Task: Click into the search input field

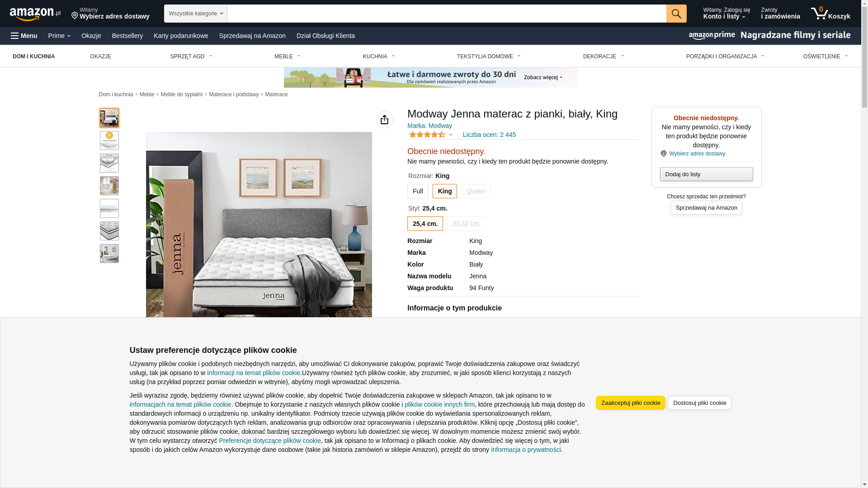Action: 447,14
